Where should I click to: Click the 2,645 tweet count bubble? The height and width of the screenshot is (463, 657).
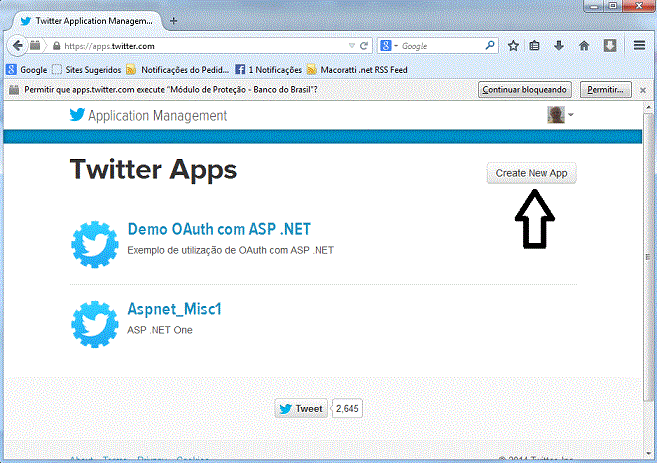(347, 409)
